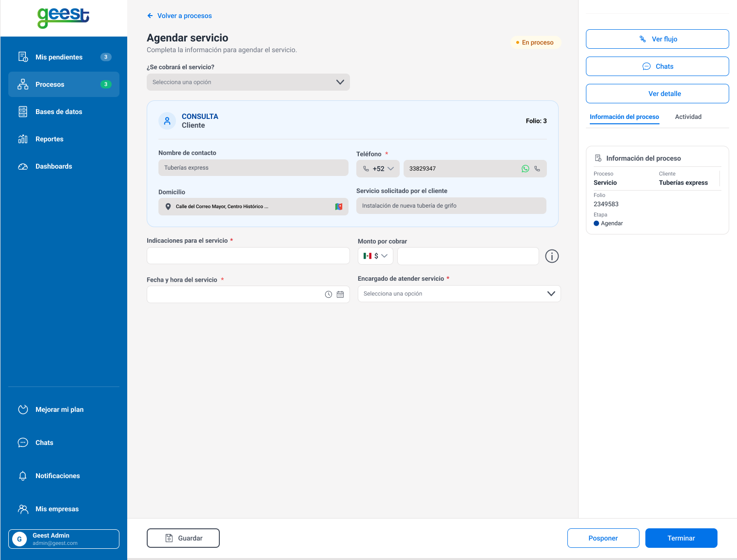Open Mis empresas

click(x=64, y=509)
